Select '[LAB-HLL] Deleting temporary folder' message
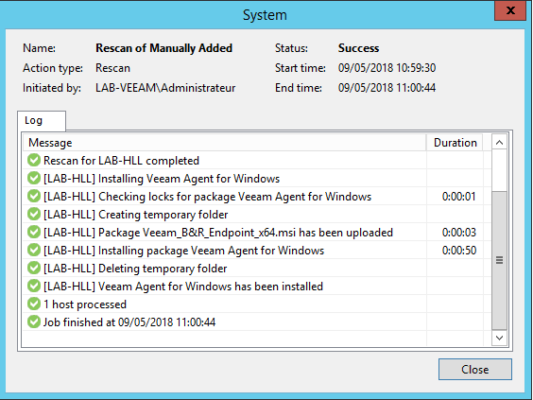Screen dimensions: 533x400 [x=135, y=269]
